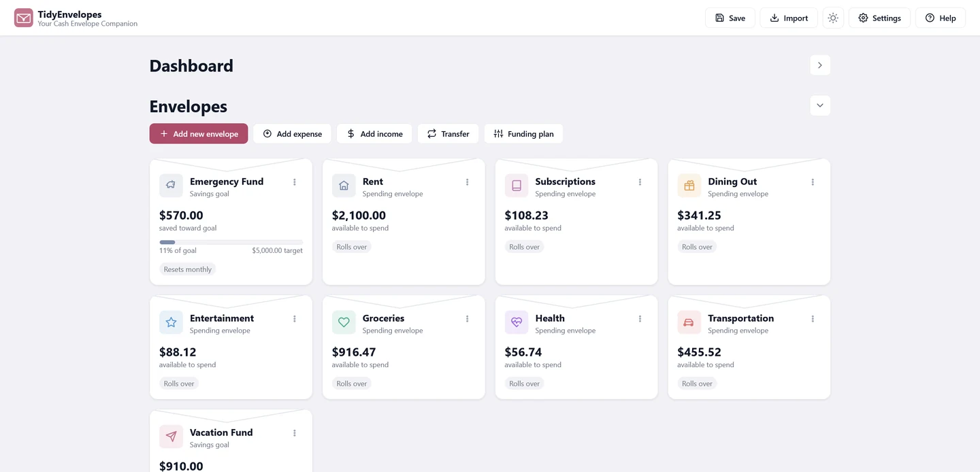Open the Groceries envelope options menu

coord(468,319)
